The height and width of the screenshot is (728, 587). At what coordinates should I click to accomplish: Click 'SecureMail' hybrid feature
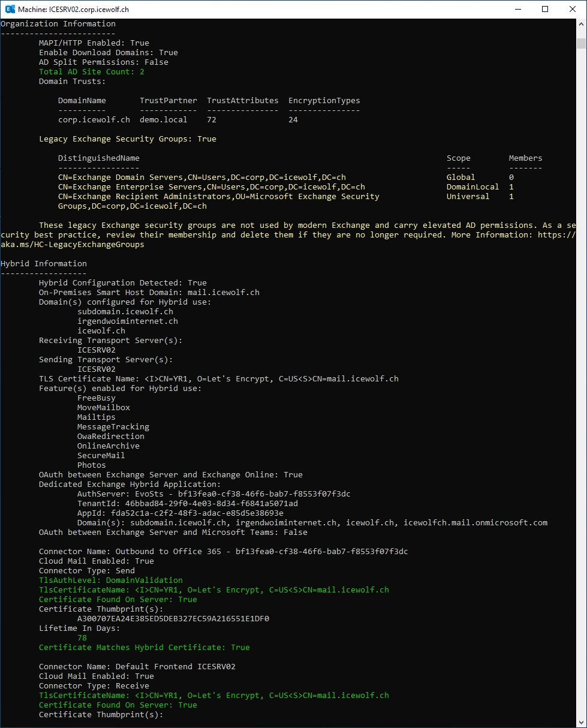coord(101,456)
